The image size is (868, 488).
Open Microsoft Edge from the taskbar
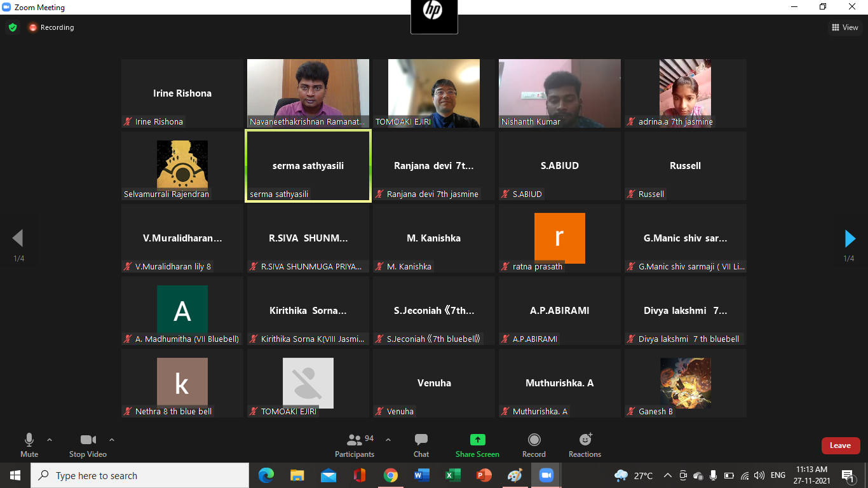coord(266,475)
